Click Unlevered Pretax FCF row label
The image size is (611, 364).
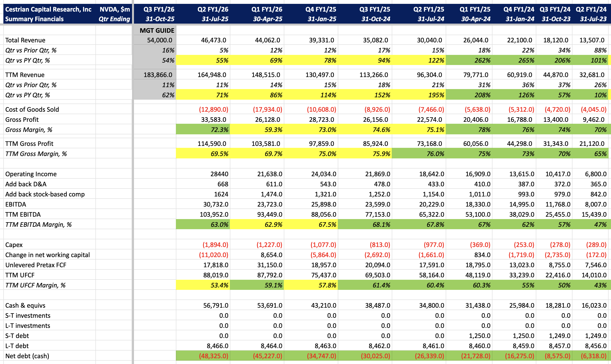(36, 265)
